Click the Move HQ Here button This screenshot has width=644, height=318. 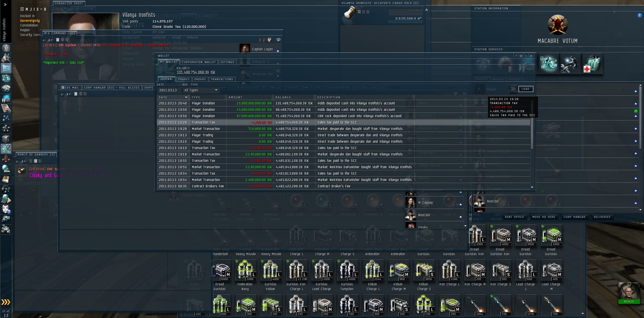point(544,217)
